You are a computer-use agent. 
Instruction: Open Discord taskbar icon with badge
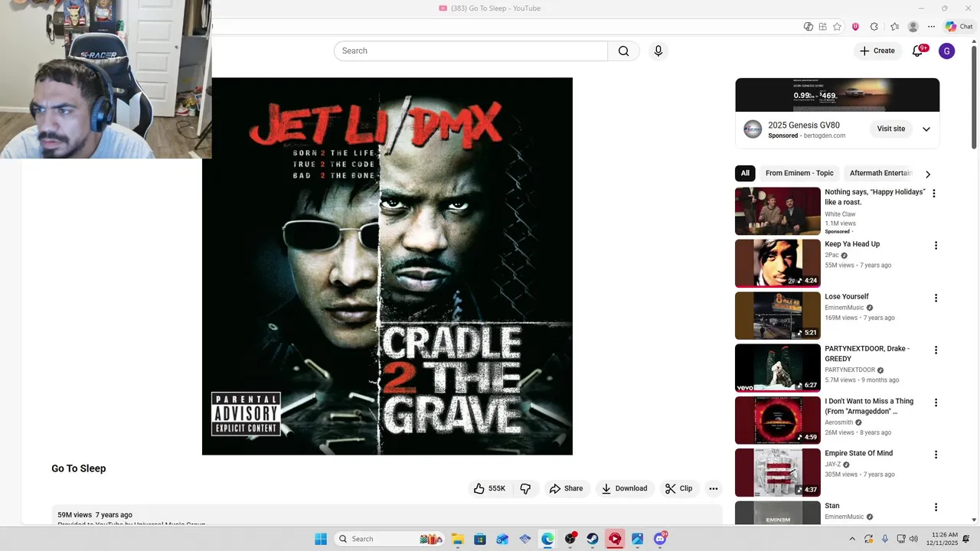point(660,539)
